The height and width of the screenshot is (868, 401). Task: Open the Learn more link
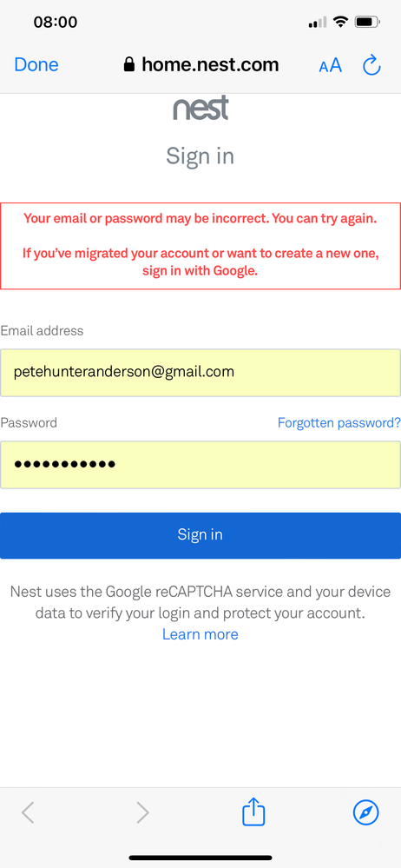pyautogui.click(x=200, y=634)
